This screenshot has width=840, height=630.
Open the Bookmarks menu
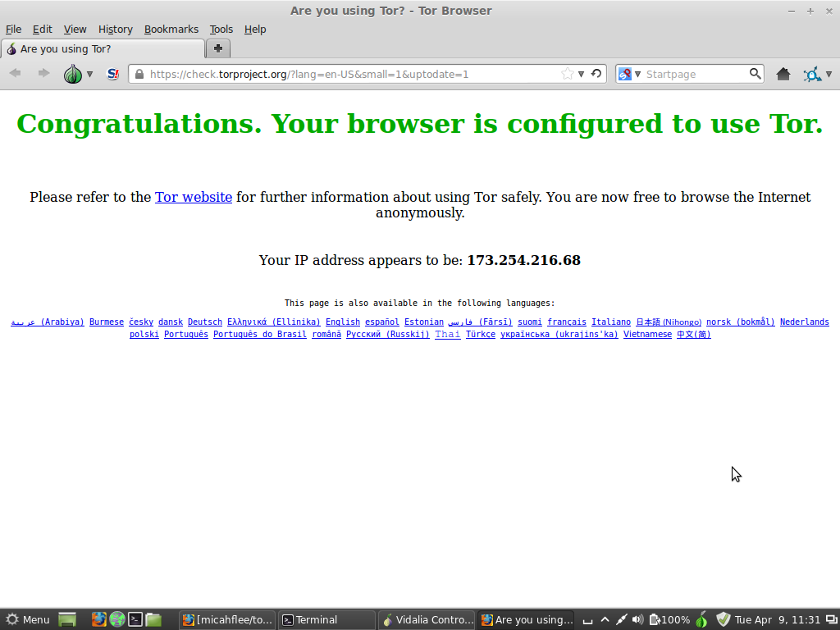[171, 29]
